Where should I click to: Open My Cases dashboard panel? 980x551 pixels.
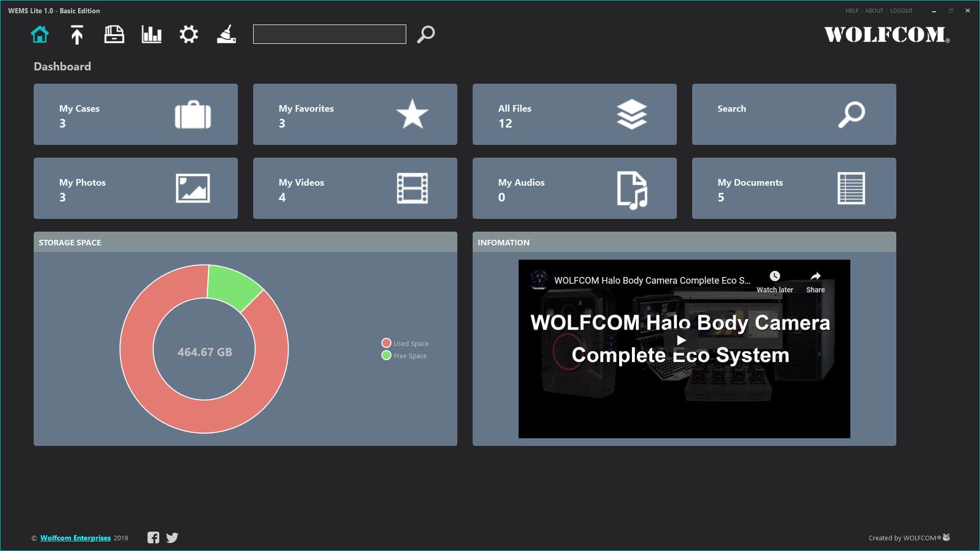(x=135, y=114)
